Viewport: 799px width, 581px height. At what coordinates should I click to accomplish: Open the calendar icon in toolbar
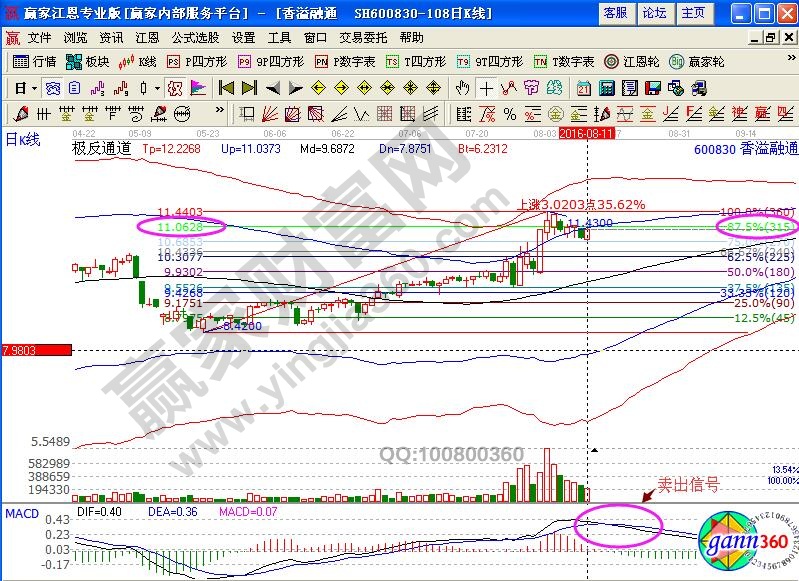[x=582, y=87]
